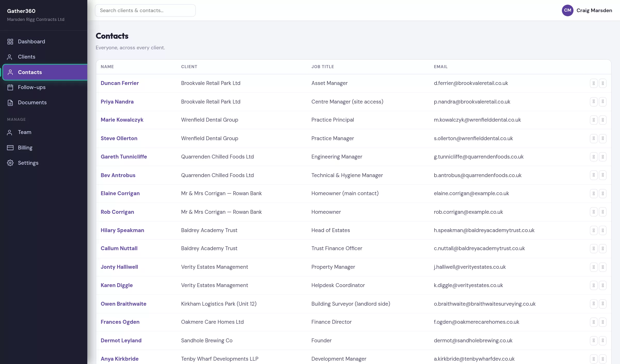This screenshot has width=620, height=364.
Task: Click the 'Sandhole Brewing Co' client cell
Action: point(207,341)
